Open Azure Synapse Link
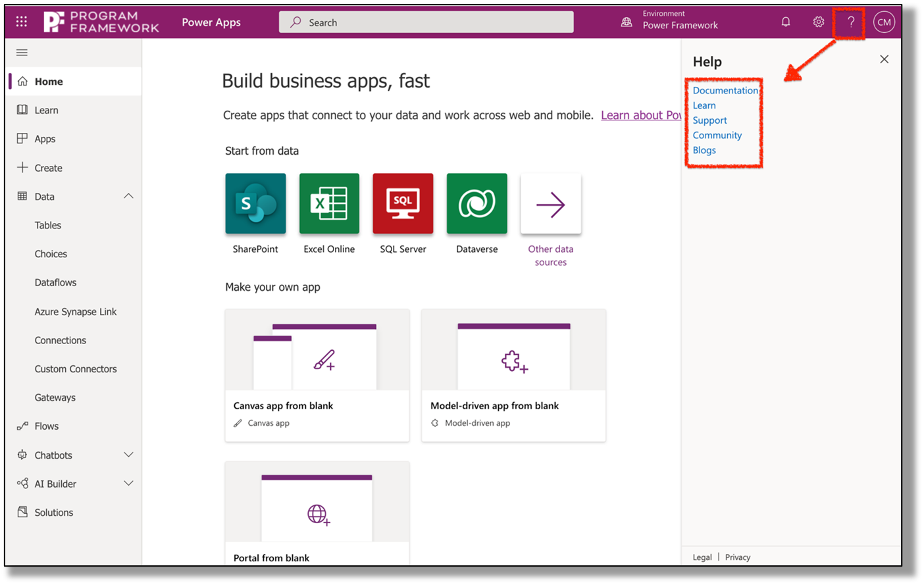 coord(76,311)
